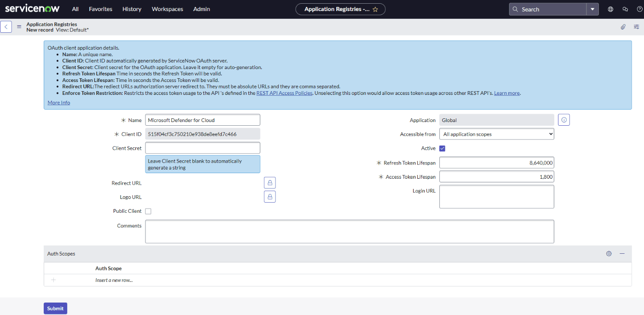Click the Application Registries title pill
Screen dimensions: 644x315
tap(340, 9)
